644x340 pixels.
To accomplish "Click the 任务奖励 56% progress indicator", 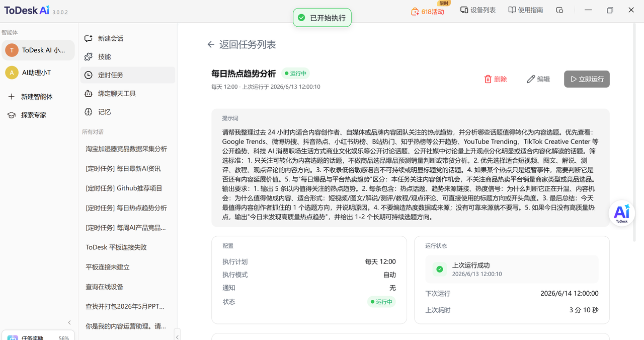I will click(64, 338).
